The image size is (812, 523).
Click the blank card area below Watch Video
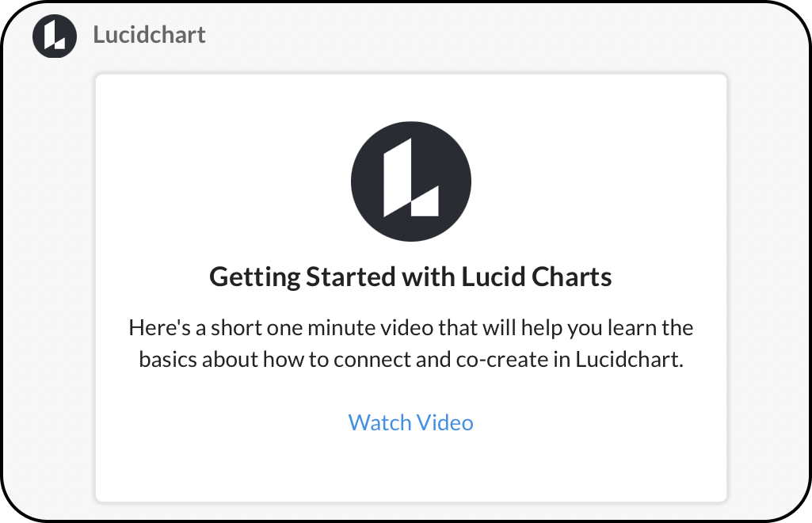[410, 468]
